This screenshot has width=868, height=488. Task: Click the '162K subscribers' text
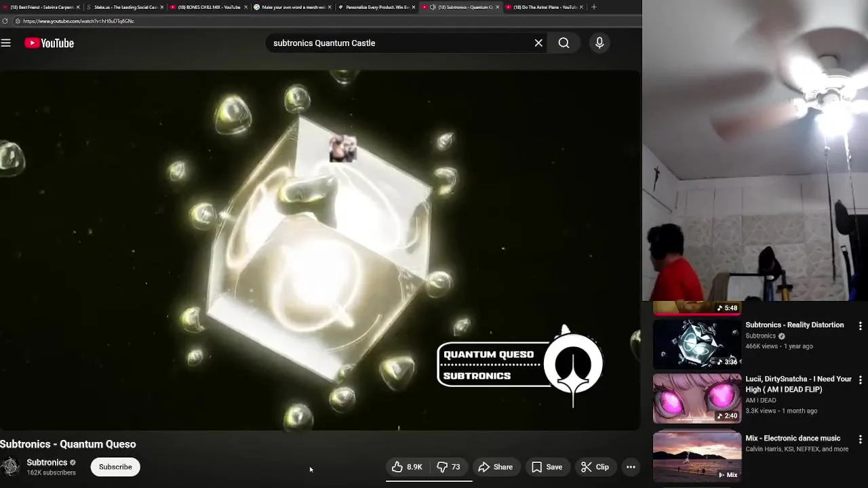point(51,473)
